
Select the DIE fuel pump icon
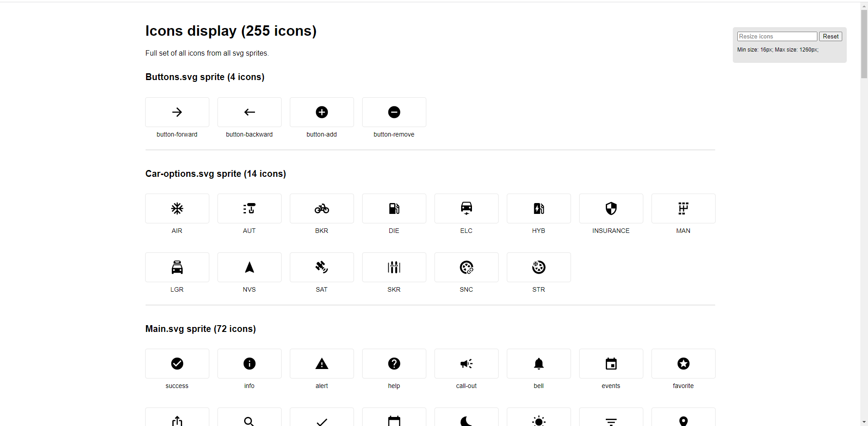394,208
